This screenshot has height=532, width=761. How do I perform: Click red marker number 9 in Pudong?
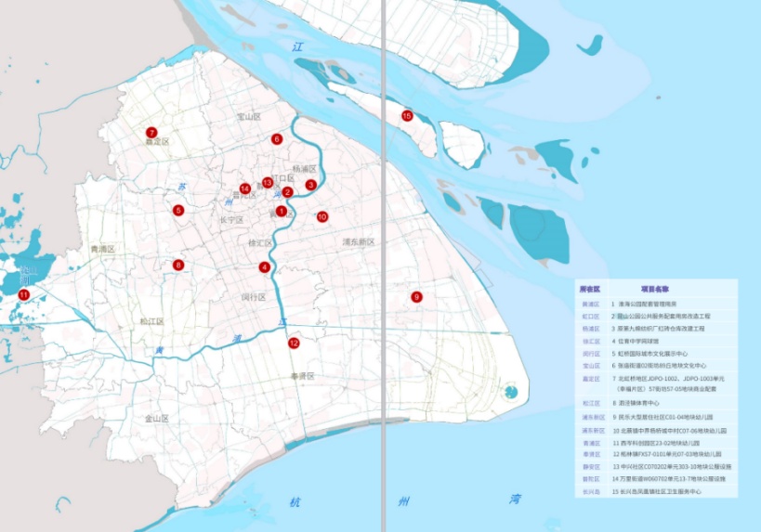417,296
